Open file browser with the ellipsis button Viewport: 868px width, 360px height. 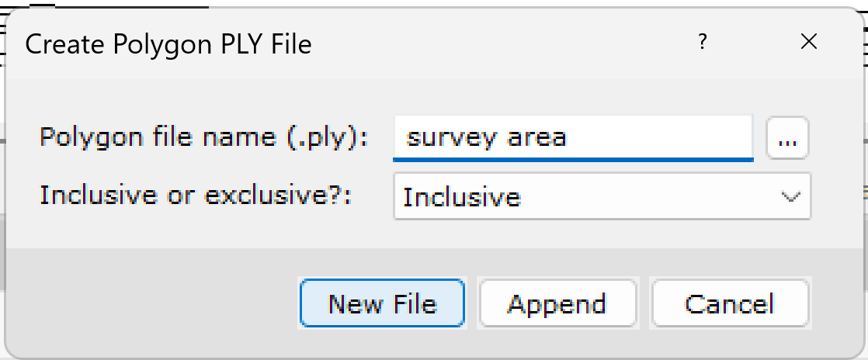point(788,140)
